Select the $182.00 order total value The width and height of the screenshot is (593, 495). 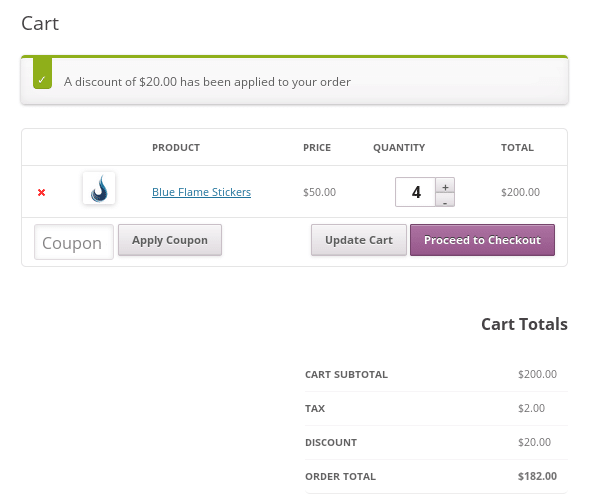537,476
